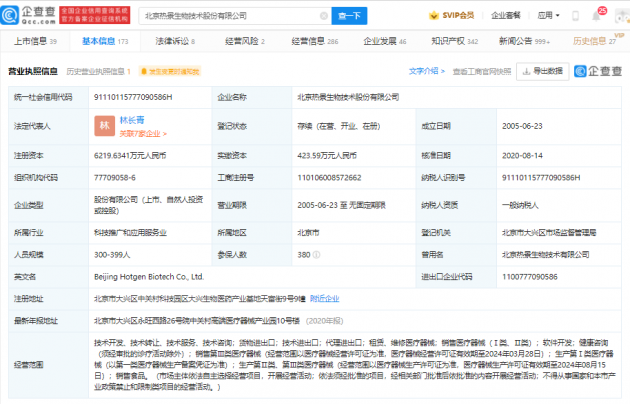Click the 导出数据 export button
The height and width of the screenshot is (404, 630).
tap(542, 71)
